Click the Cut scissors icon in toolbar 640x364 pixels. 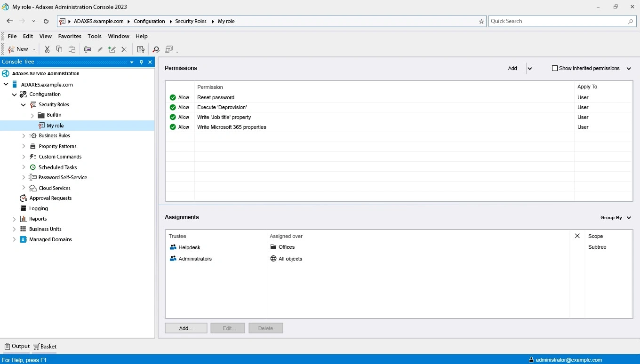point(47,49)
